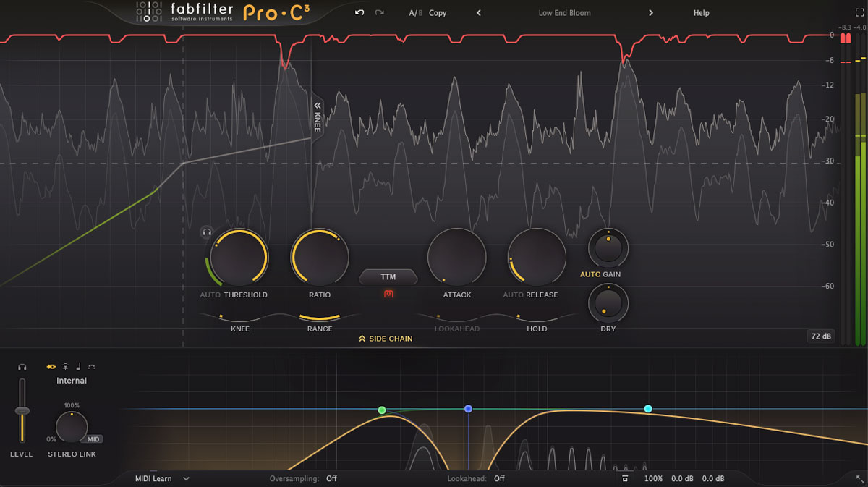Select the green side chain filter node
The height and width of the screenshot is (487, 868).
382,410
